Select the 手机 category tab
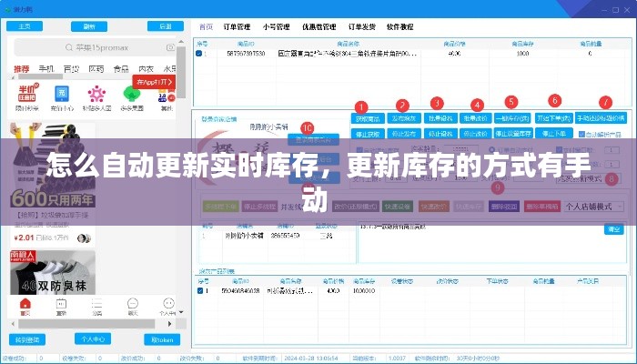Screen dimensions: 637x364 [46, 69]
